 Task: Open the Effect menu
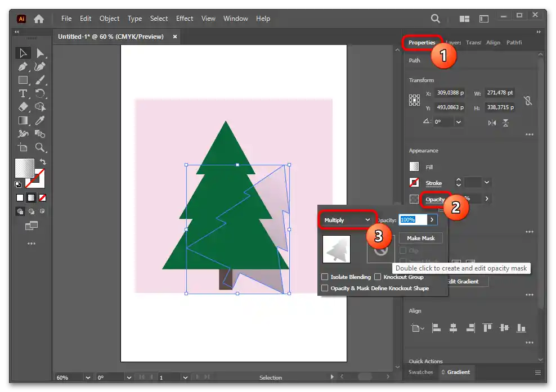(x=185, y=19)
